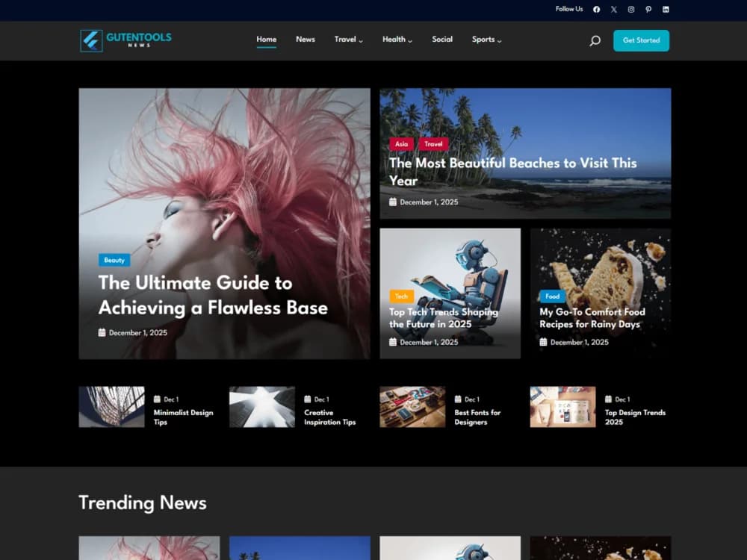Open the Instagram icon in the header
This screenshot has width=747, height=560.
[x=630, y=9]
